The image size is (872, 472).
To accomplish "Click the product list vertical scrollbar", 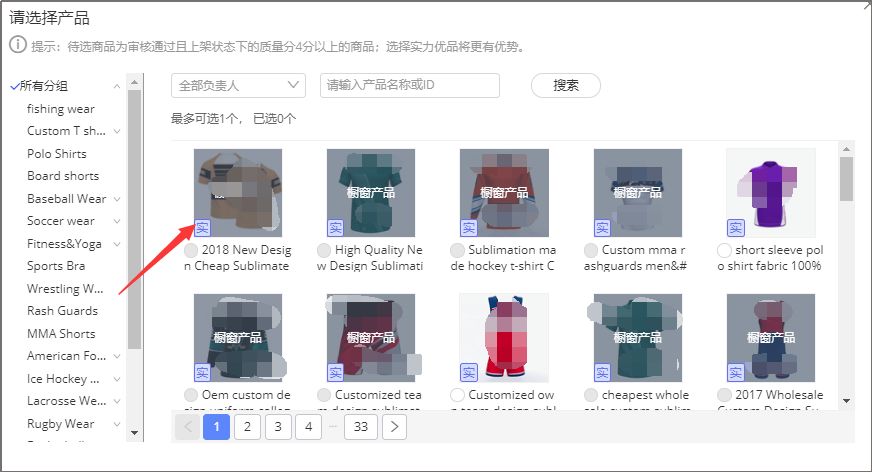I will pos(846,178).
